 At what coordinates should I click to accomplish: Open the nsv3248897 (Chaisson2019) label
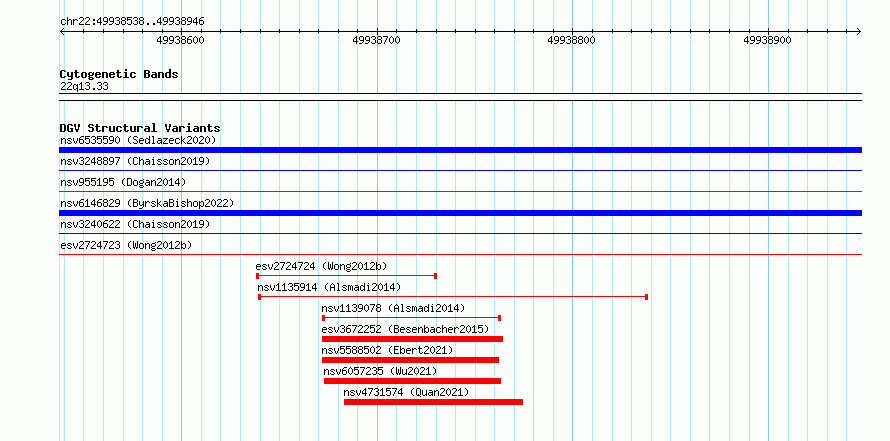pyautogui.click(x=135, y=161)
